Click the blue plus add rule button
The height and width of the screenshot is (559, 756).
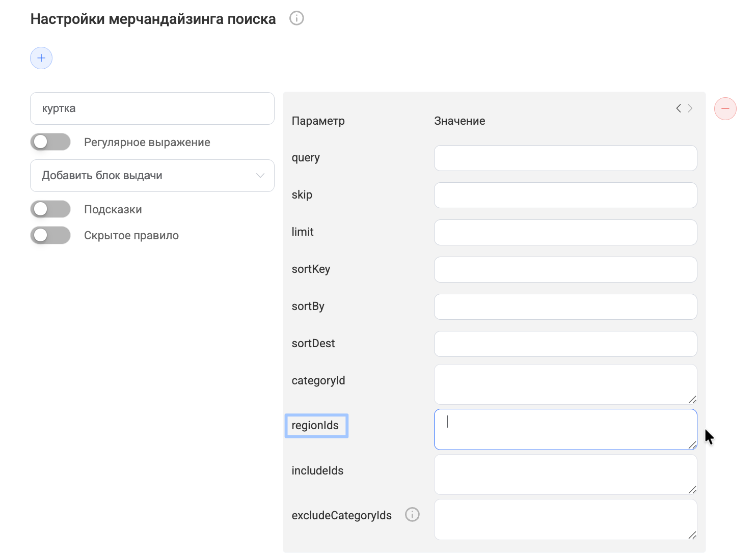(x=41, y=58)
